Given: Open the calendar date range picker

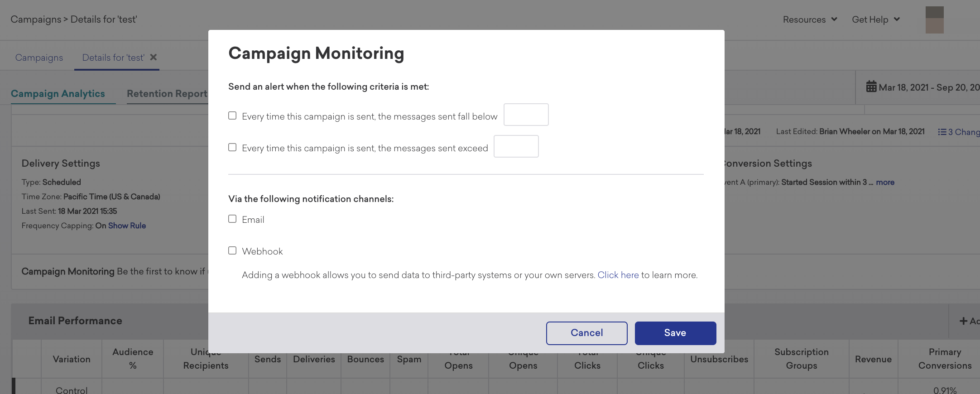Looking at the screenshot, I should 922,87.
